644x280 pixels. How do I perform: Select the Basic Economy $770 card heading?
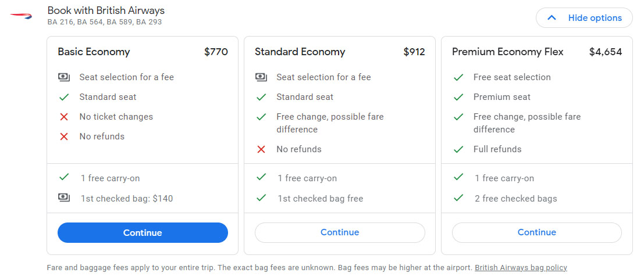pos(94,52)
